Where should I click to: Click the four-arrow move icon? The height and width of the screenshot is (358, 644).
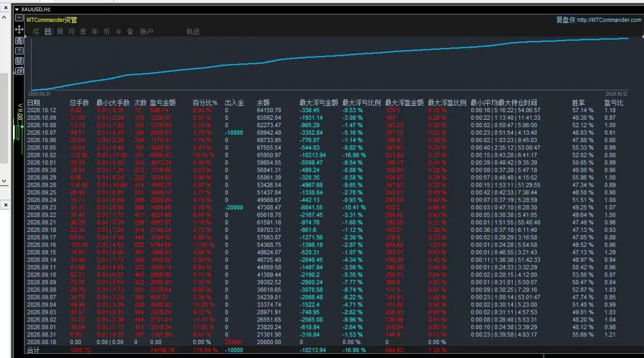point(19,29)
